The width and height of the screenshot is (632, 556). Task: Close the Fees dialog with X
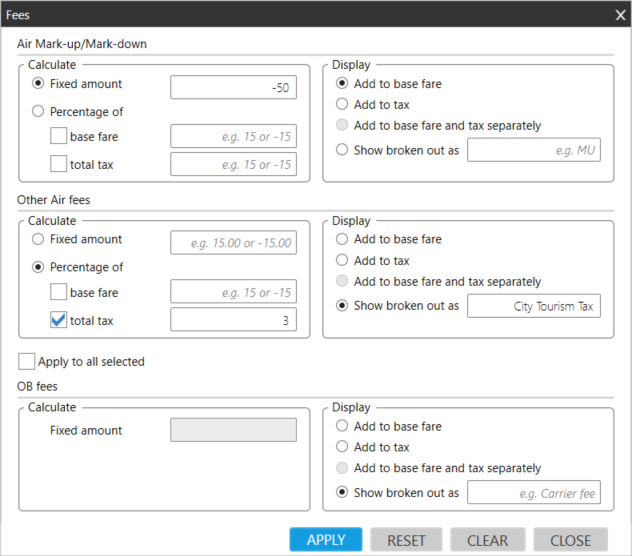[x=619, y=15]
